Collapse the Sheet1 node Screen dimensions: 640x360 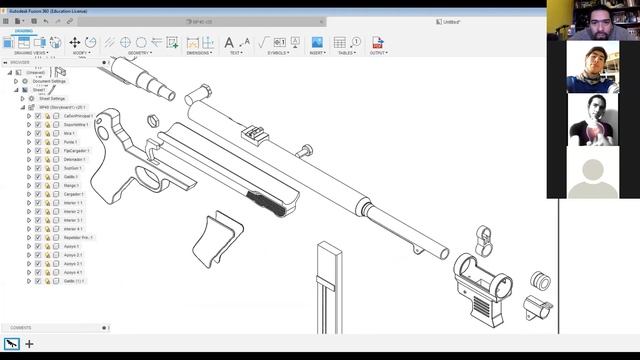[x=16, y=90]
